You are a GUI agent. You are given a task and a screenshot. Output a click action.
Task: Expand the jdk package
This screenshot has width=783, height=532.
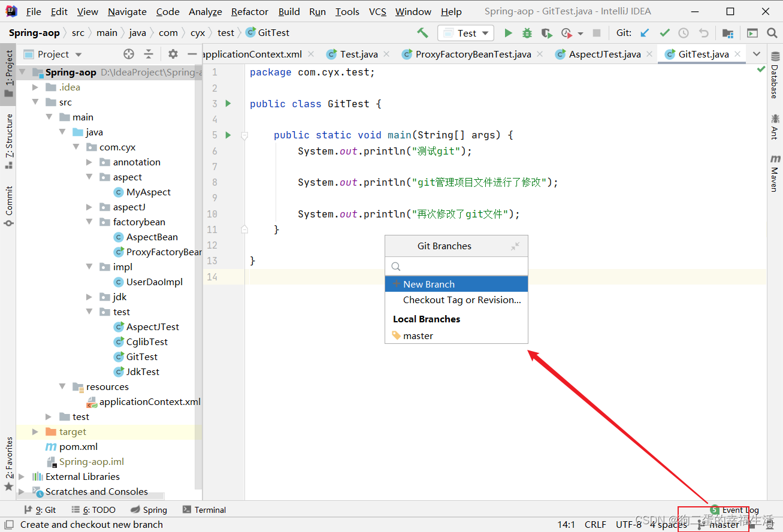click(x=89, y=297)
